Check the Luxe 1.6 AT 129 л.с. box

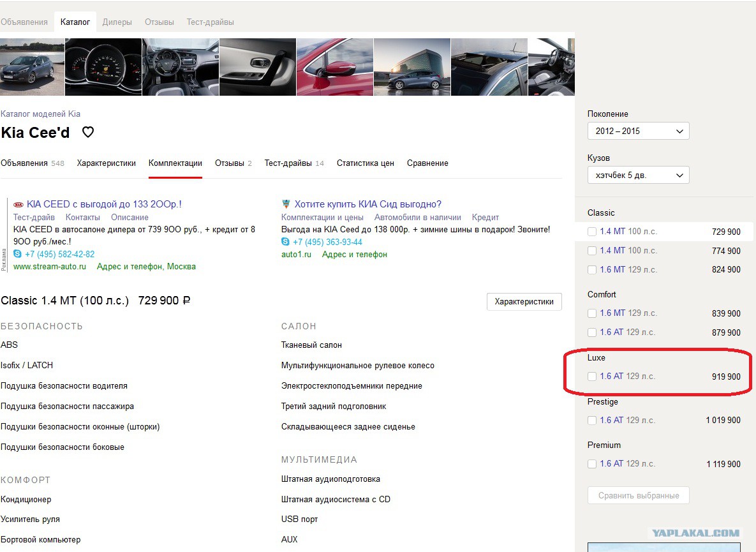click(x=592, y=377)
